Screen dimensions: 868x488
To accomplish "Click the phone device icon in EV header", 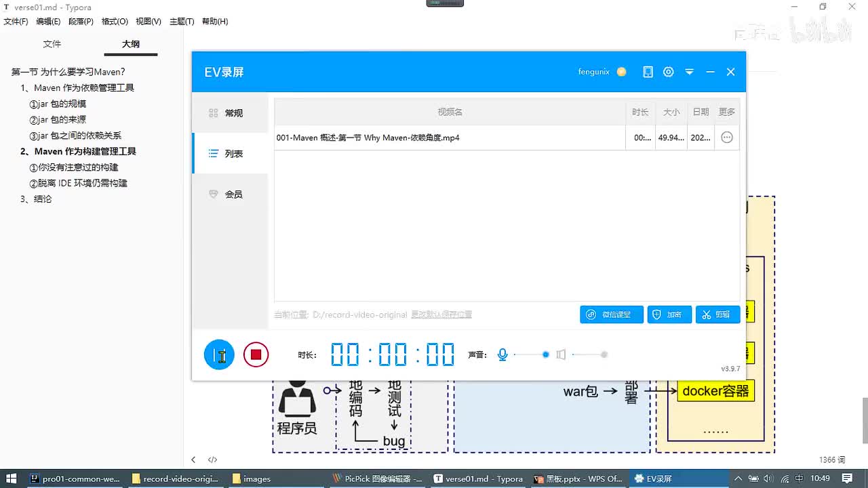I will [x=648, y=72].
